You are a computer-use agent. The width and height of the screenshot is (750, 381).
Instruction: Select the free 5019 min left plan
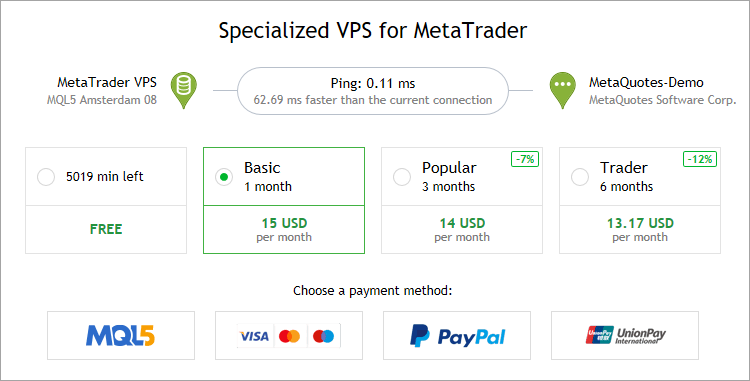point(46,177)
